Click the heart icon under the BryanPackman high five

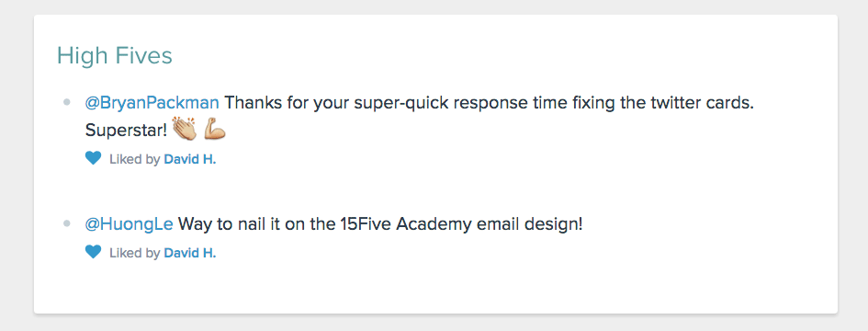tap(93, 158)
